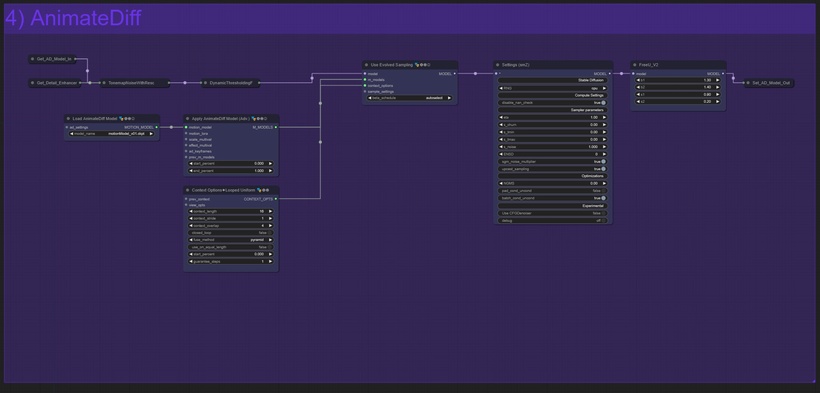Click the Use Evolved Sampling node's collapse dot
820x393 pixels.
point(367,65)
